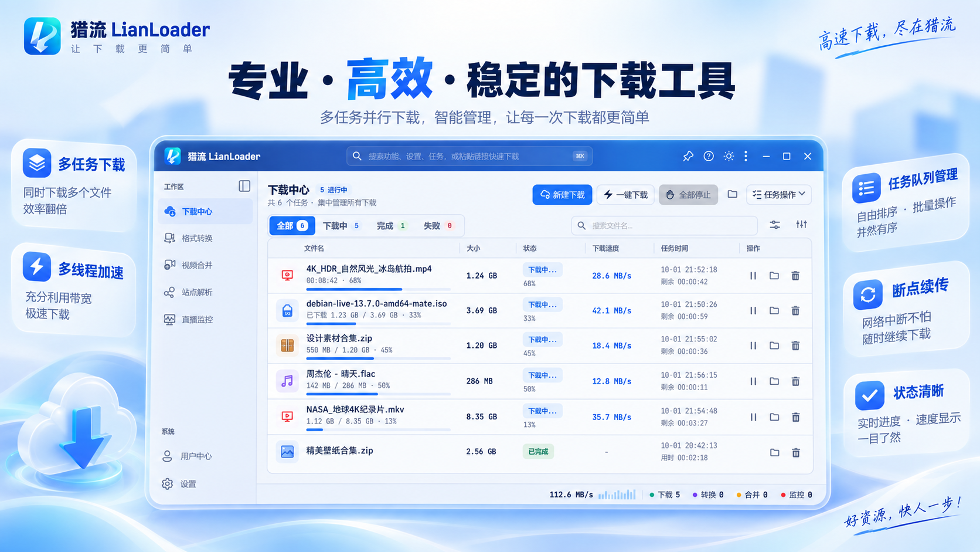This screenshot has width=980, height=552.
Task: Open folder for 精美壁纸合集.zip
Action: pyautogui.click(x=774, y=452)
